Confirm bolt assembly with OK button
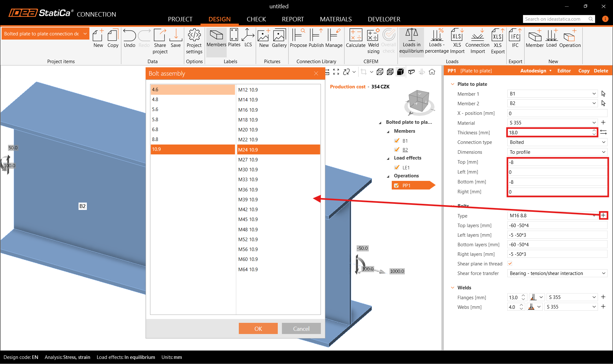 pyautogui.click(x=258, y=329)
